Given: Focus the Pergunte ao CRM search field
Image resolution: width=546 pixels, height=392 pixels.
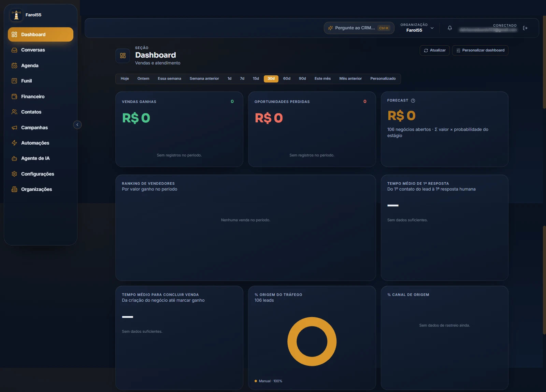Looking at the screenshot, I should click(359, 28).
